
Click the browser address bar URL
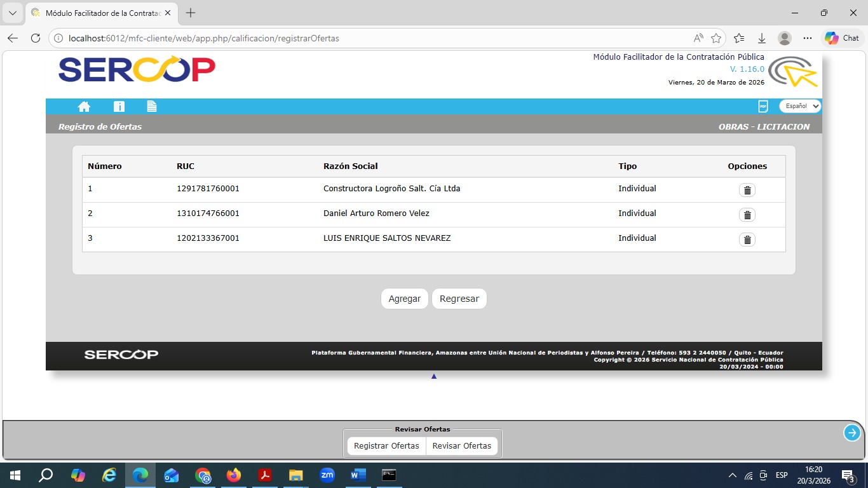203,38
